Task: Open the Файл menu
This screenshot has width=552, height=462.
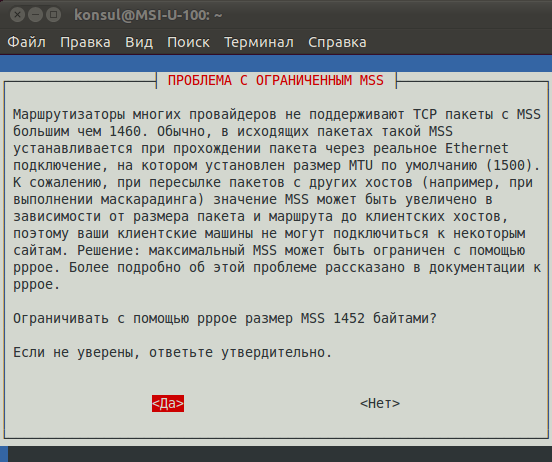Action: tap(26, 42)
